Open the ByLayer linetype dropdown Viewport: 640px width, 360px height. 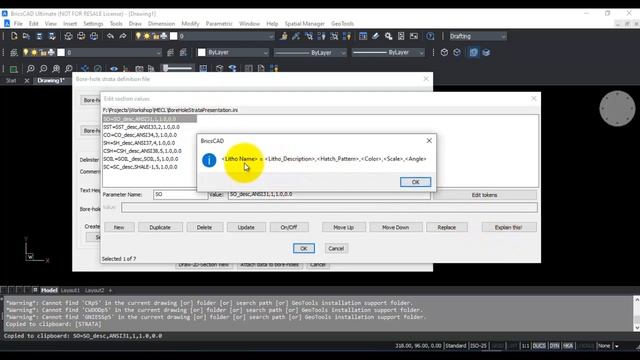(310, 52)
